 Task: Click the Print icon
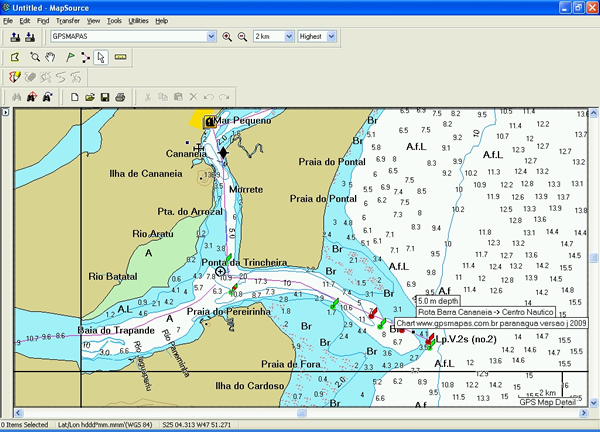click(120, 97)
